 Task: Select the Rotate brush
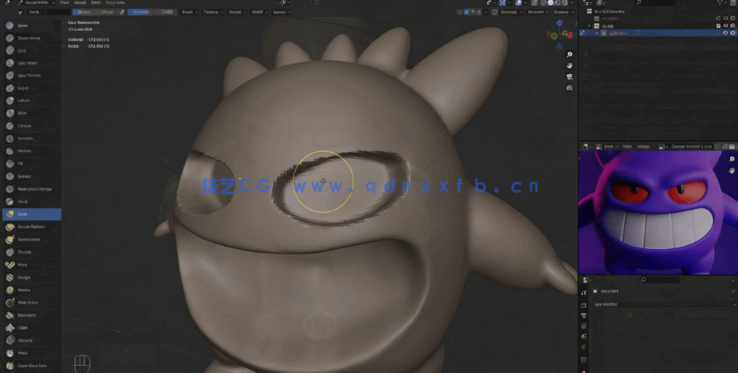tap(31, 290)
